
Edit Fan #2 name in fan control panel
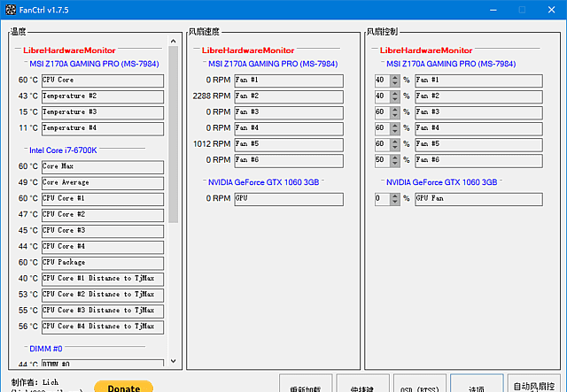point(478,96)
